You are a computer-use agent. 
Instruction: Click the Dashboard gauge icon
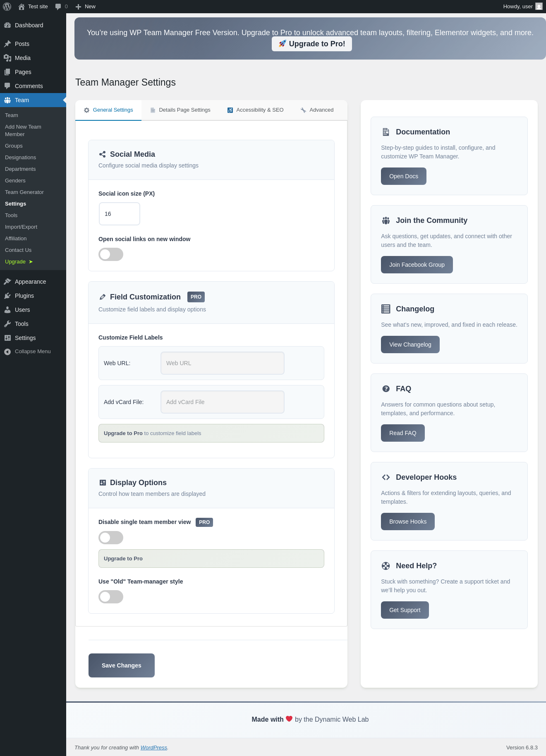coord(7,25)
